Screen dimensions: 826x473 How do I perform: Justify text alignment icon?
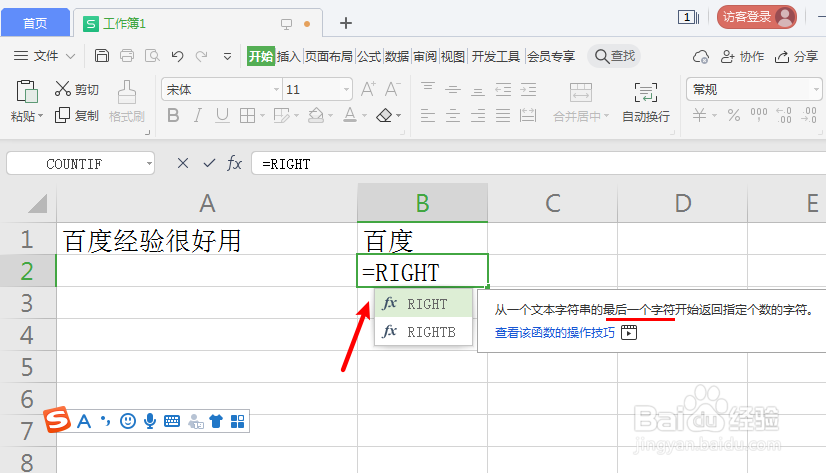point(503,115)
